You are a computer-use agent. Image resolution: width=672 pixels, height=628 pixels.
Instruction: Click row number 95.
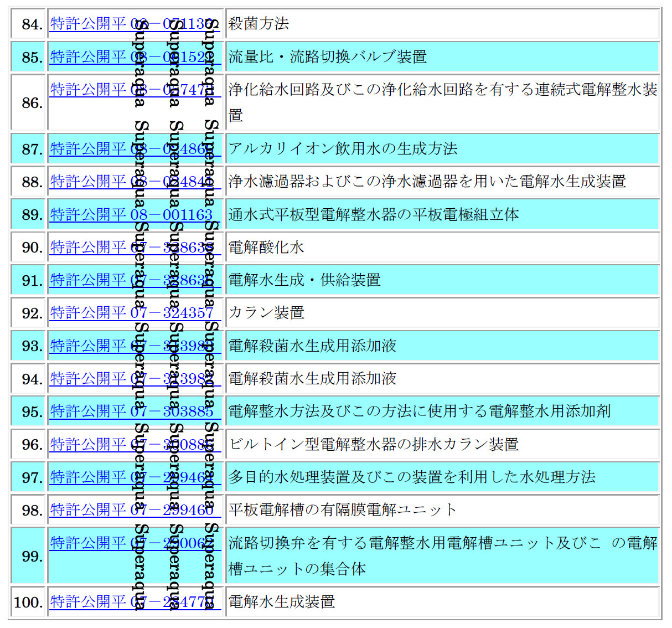coord(33,412)
